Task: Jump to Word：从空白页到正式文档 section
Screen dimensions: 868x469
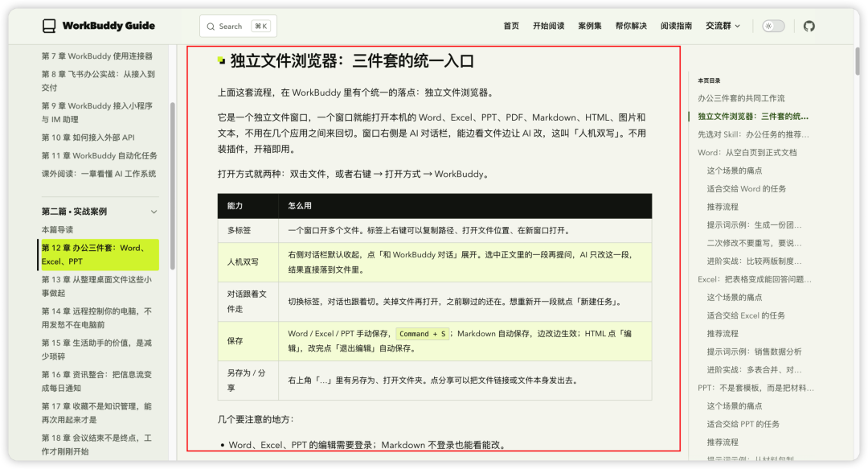Action: [x=747, y=153]
